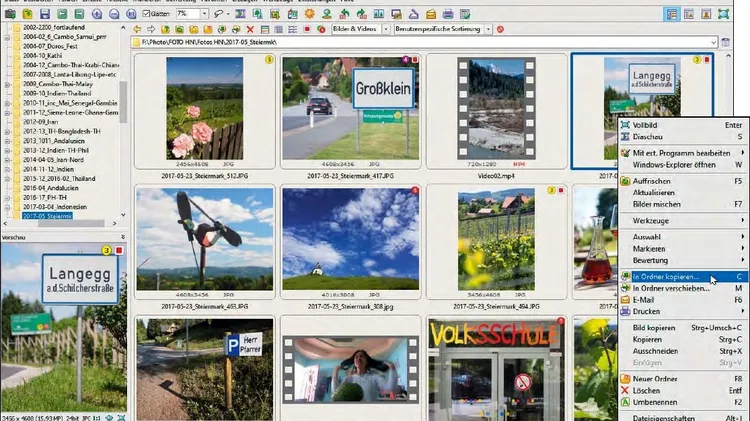Click the red circle clear filter icon
The width and height of the screenshot is (750, 421).
click(x=500, y=29)
